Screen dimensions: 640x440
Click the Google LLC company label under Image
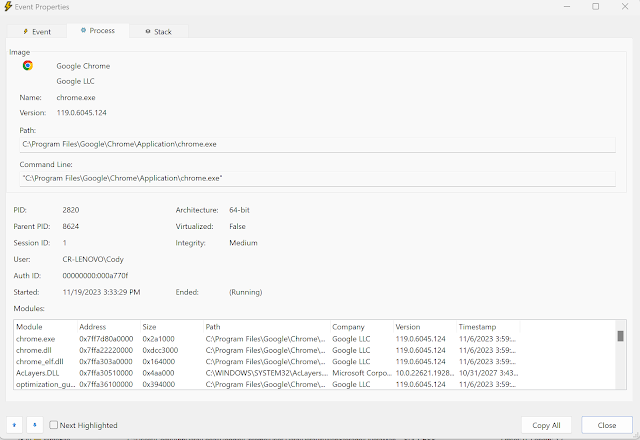pos(75,81)
